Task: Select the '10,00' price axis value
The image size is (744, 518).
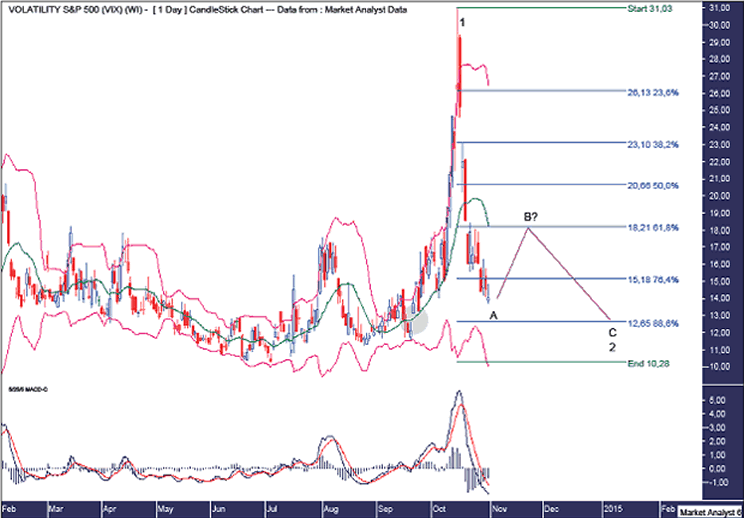Action: tap(718, 367)
